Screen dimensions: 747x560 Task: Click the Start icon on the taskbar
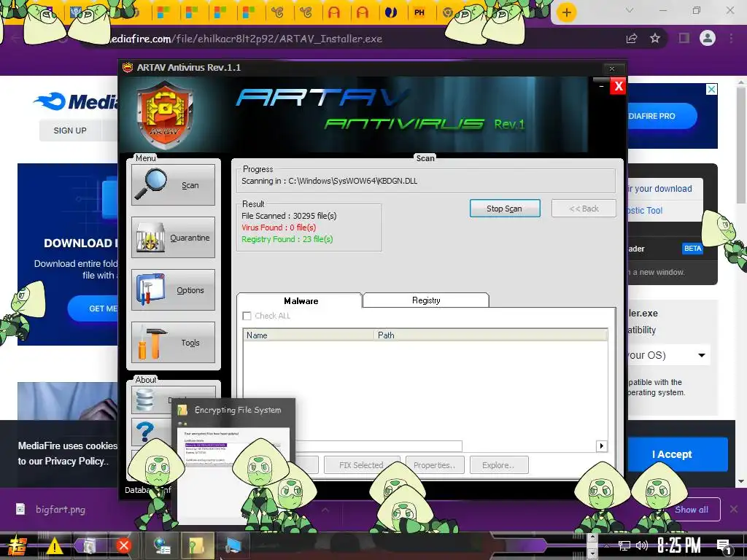pyautogui.click(x=17, y=545)
